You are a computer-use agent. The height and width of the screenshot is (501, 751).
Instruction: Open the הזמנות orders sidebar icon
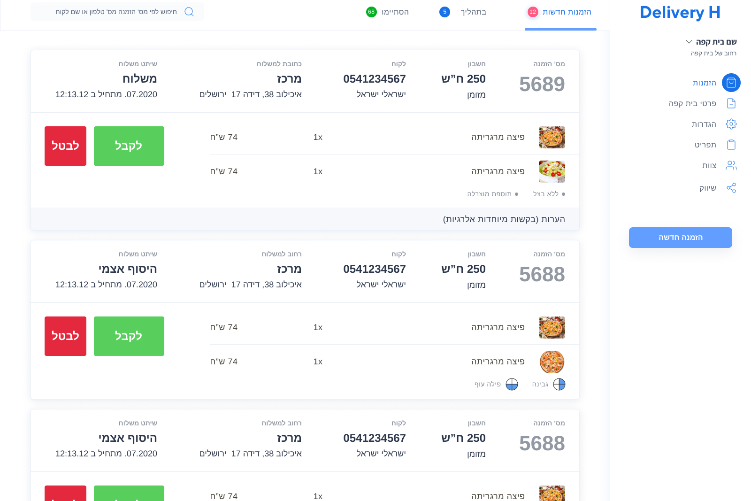(731, 83)
